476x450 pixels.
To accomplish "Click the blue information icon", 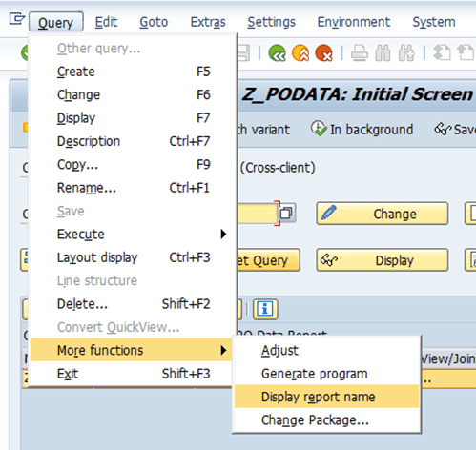I will pyautogui.click(x=265, y=309).
